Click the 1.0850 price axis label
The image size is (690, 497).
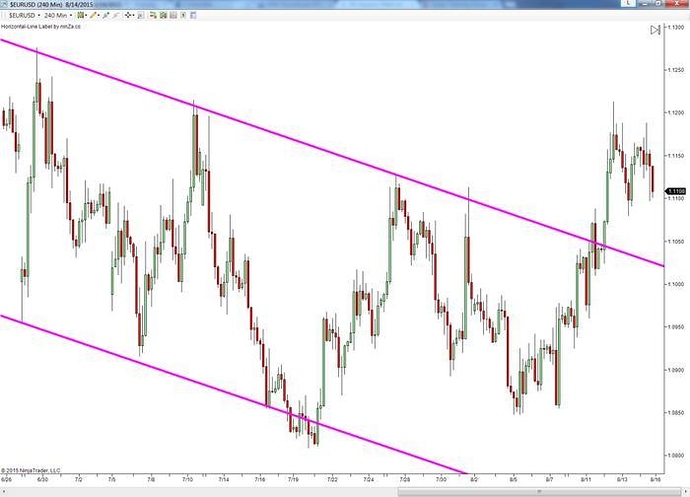point(676,413)
